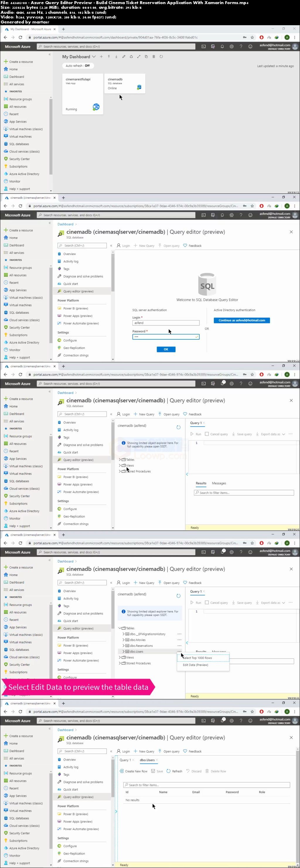Click the Run query play icon in empty Query 1 pane

(x=192, y=434)
